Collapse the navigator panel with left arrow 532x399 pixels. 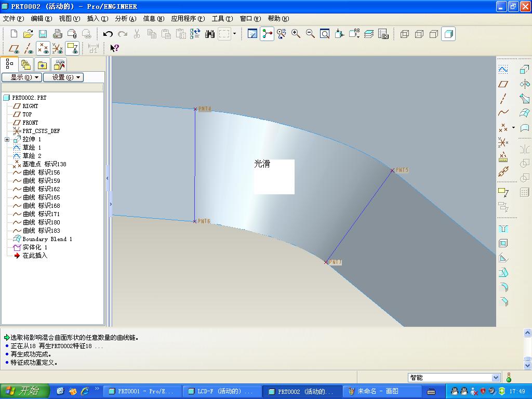pos(107,178)
